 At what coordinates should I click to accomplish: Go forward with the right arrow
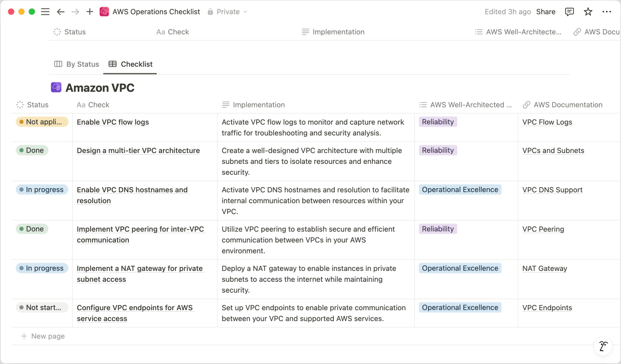coord(75,11)
